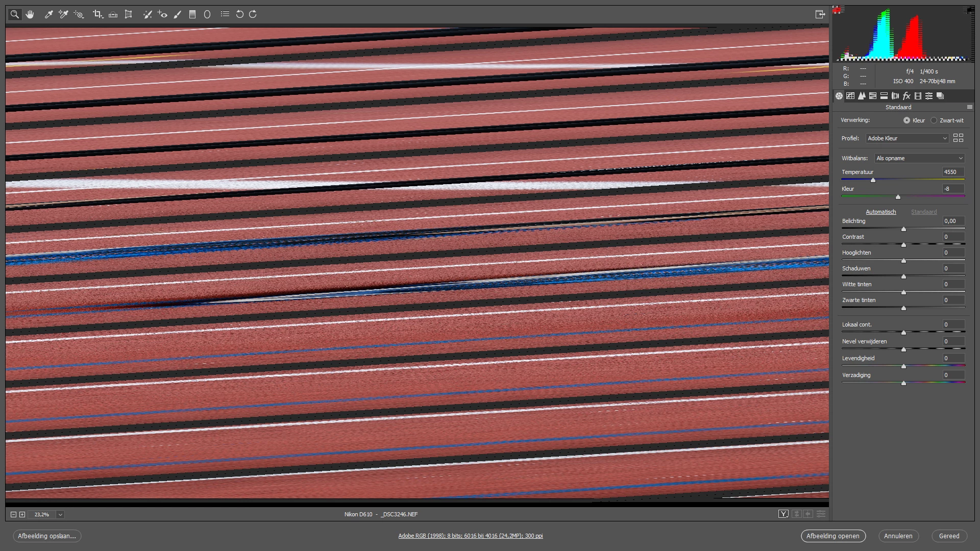Rotate image counterclockwise

point(239,14)
